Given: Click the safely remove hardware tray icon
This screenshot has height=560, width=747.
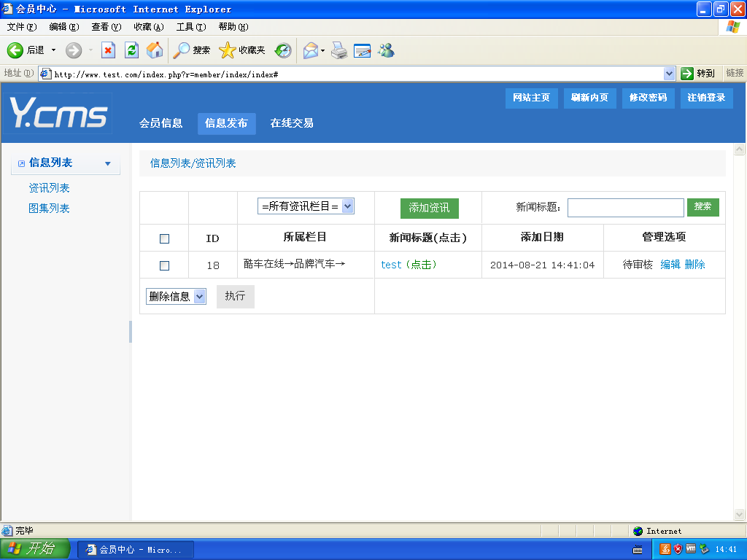Looking at the screenshot, I should click(x=704, y=550).
